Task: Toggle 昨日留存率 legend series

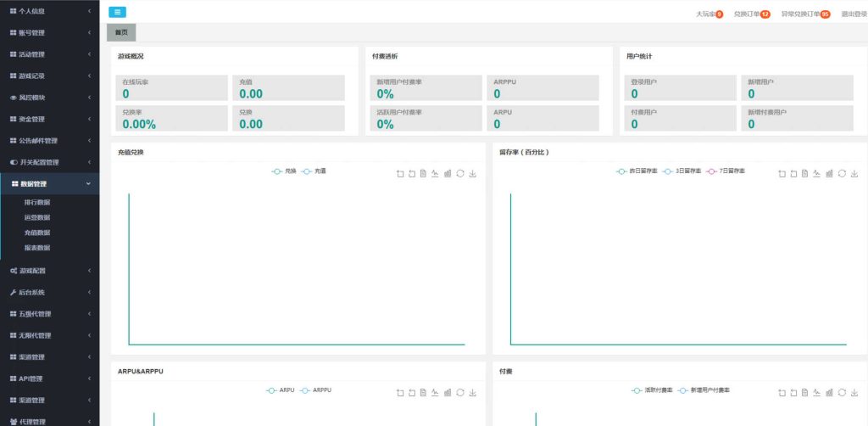Action: (x=637, y=171)
